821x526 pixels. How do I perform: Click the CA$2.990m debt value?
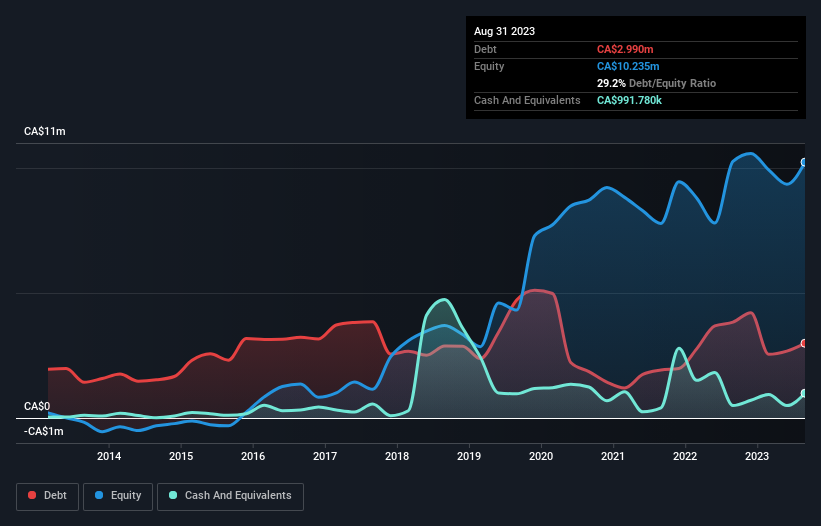[625, 49]
